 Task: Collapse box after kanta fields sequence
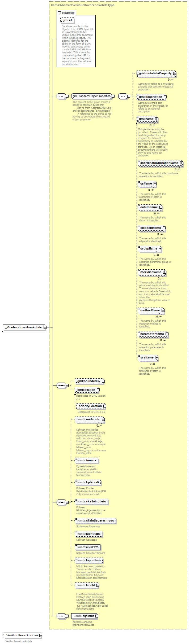67,502
